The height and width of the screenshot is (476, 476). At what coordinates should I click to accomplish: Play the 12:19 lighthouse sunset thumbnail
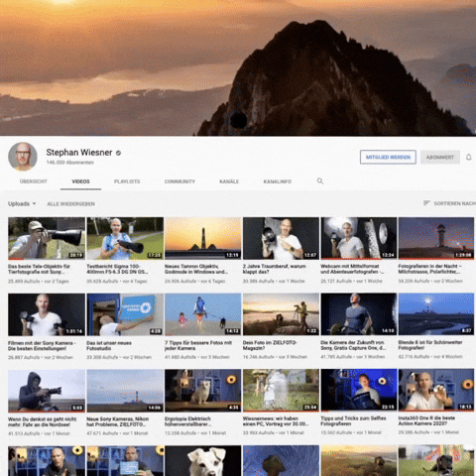pyautogui.click(x=203, y=238)
